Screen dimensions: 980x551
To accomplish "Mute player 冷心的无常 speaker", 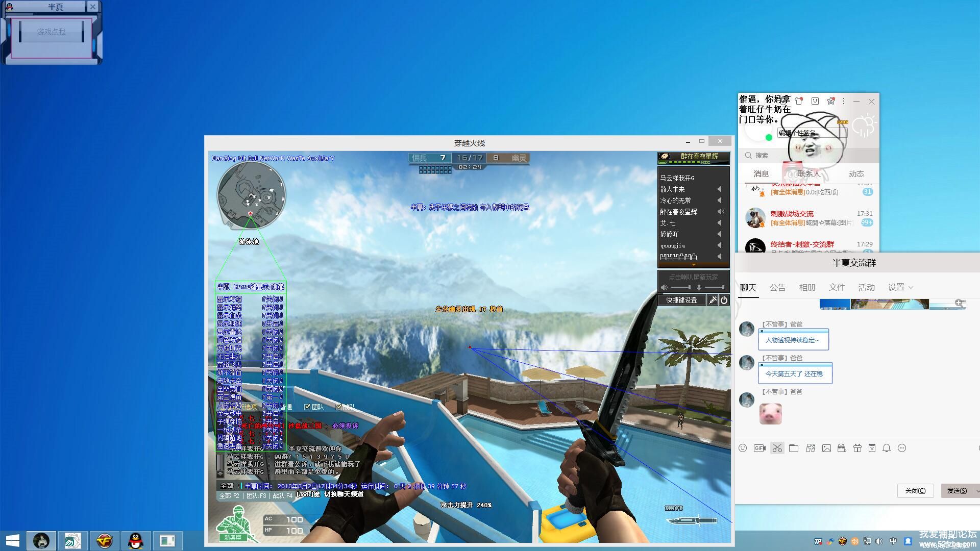I will tap(719, 201).
